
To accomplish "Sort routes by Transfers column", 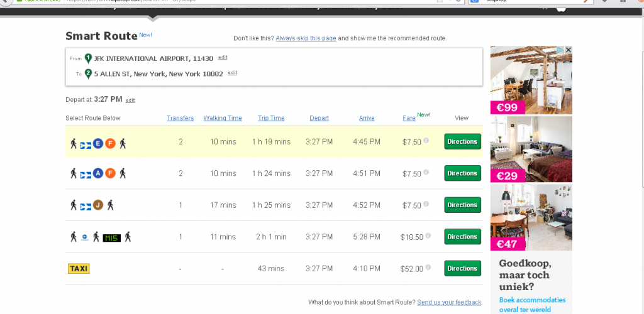I will pyautogui.click(x=180, y=118).
